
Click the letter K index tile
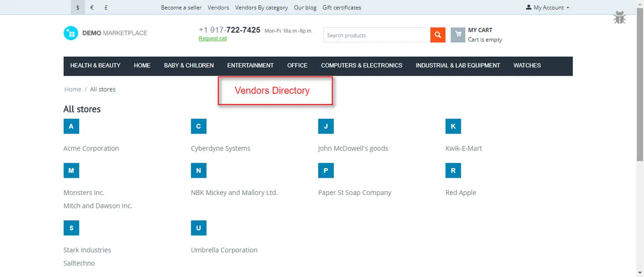click(x=453, y=126)
